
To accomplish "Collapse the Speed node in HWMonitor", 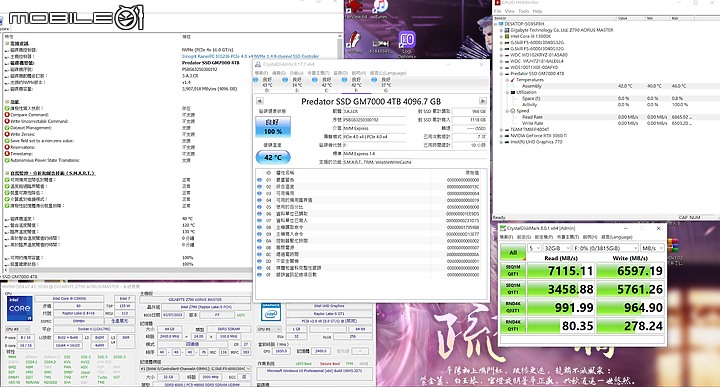I will click(507, 111).
